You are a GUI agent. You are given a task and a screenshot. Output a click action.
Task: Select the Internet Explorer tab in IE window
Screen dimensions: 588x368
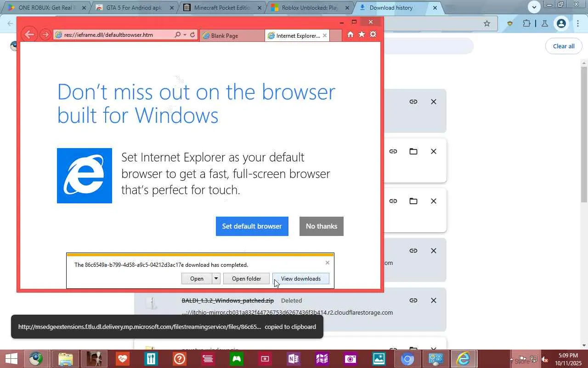coord(297,35)
